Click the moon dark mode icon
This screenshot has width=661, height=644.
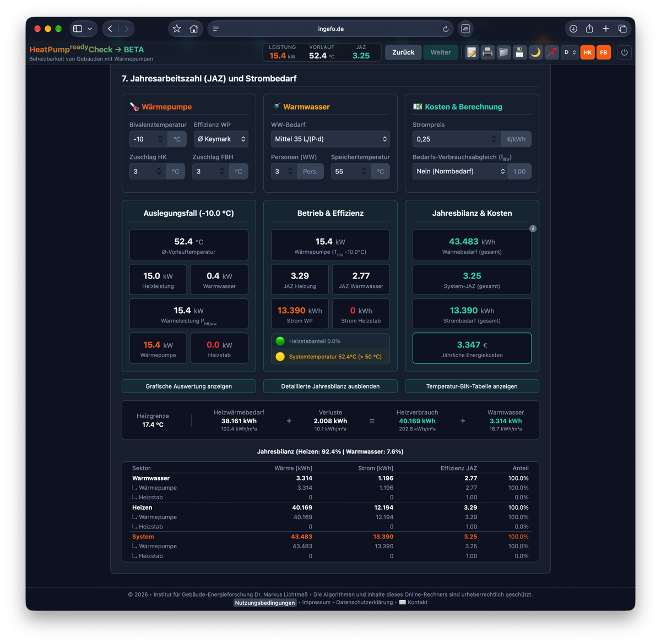pyautogui.click(x=535, y=52)
